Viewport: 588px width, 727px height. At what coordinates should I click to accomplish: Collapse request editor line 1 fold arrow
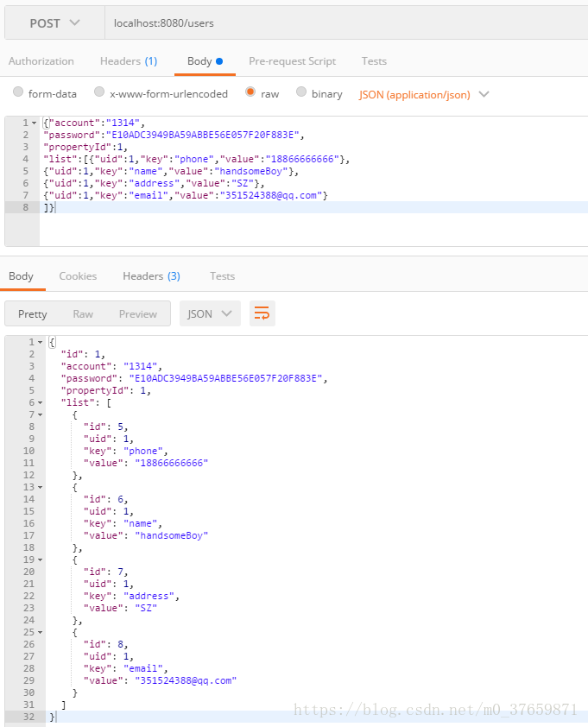(34, 123)
